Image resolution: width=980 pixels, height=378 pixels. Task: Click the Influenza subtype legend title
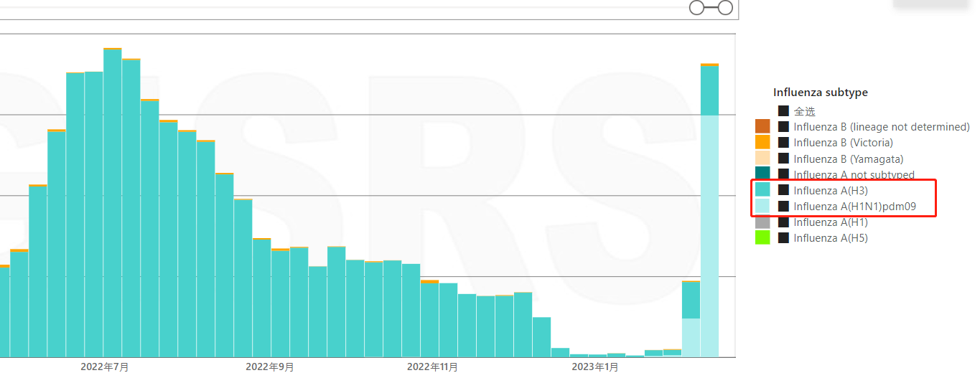(x=820, y=93)
